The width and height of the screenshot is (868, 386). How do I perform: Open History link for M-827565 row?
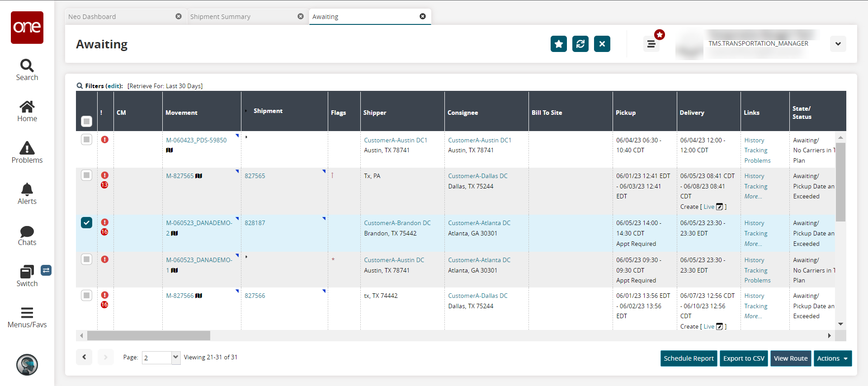tap(754, 176)
